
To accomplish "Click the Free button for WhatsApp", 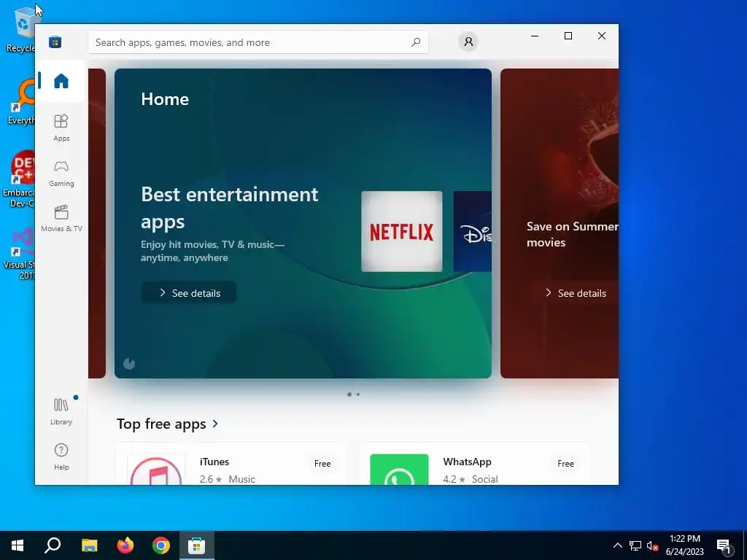I will [x=565, y=463].
